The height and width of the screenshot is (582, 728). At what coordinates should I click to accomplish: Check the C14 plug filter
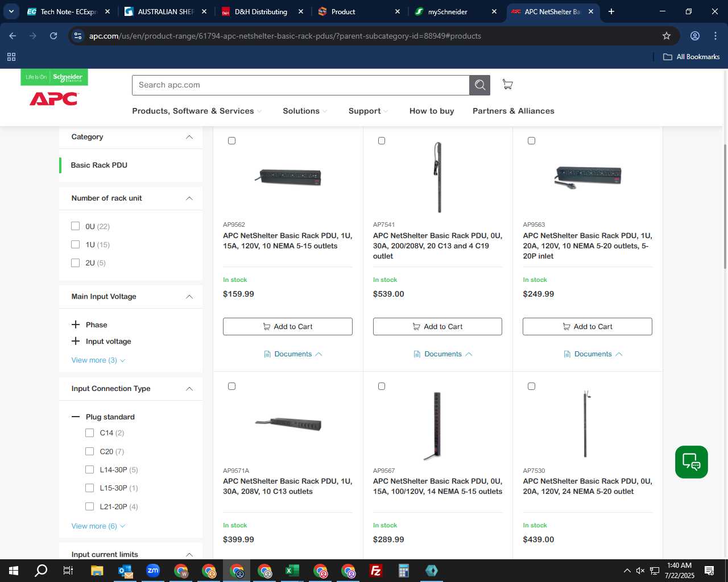[89, 433]
